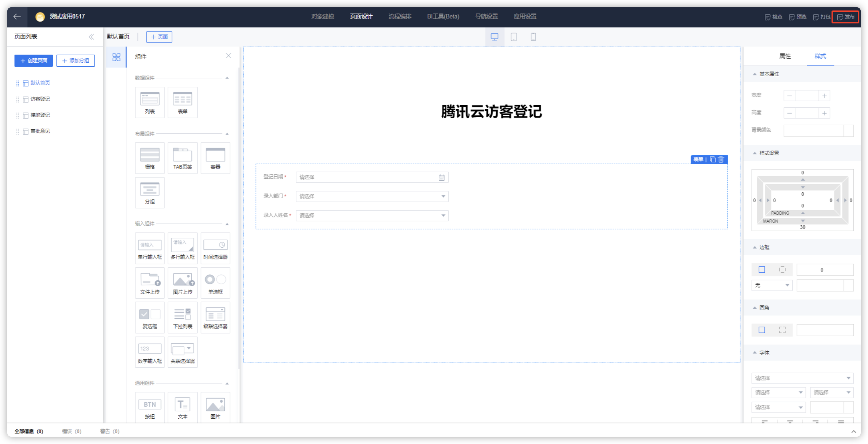Viewport: 868px width, 444px height.
Task: Open the 录入人姓名 dropdown
Action: (372, 215)
